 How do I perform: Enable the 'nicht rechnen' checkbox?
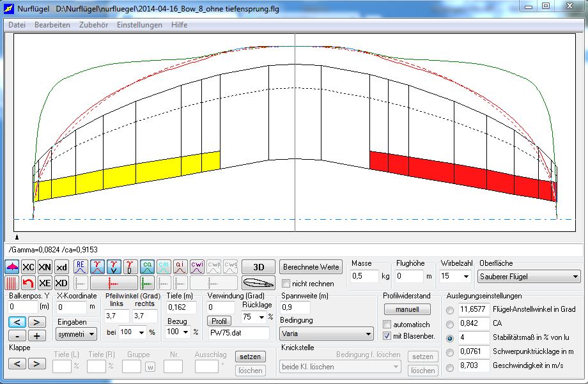click(286, 284)
